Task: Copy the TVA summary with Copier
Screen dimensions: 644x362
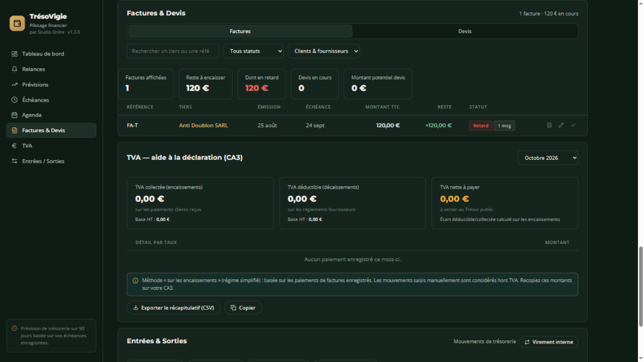Action: tap(243, 308)
